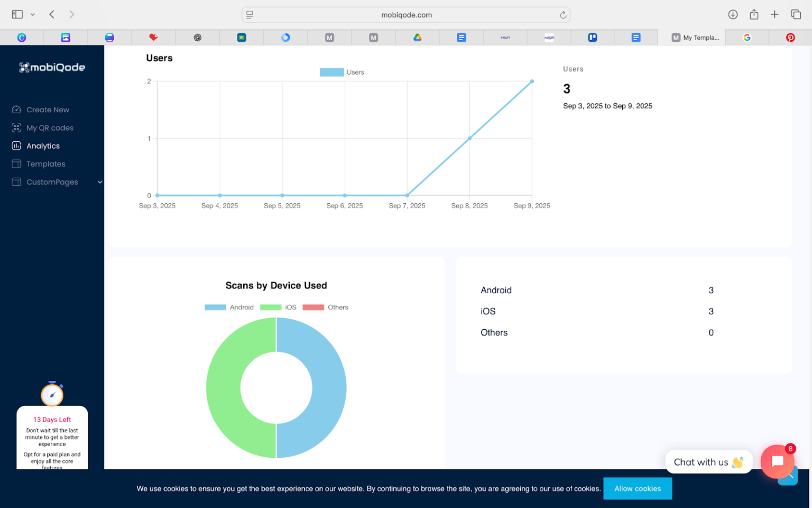Open the sidebar options dropdown arrow
Viewport: 812px width, 508px height.
pyautogui.click(x=32, y=14)
